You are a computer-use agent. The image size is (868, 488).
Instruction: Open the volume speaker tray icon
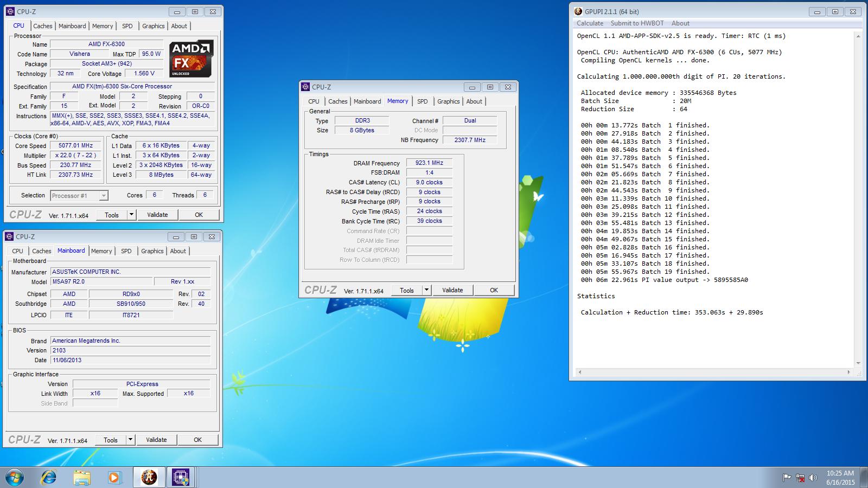813,478
